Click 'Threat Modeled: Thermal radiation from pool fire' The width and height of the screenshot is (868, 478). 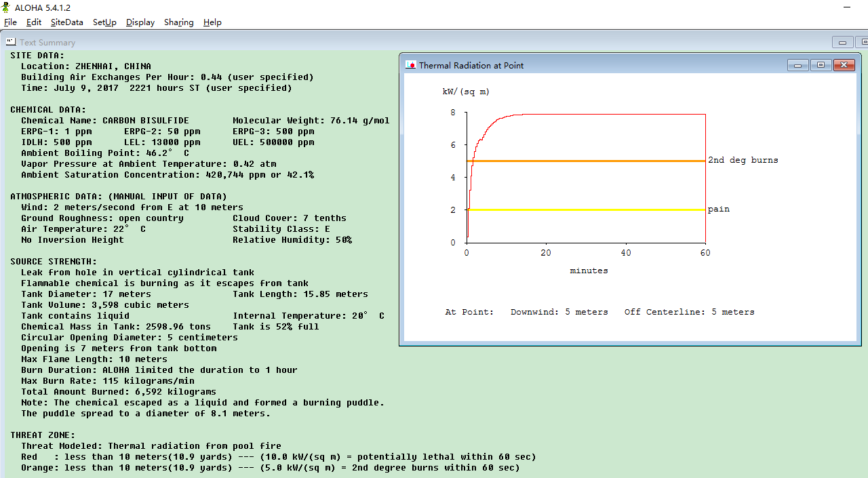[x=151, y=446]
